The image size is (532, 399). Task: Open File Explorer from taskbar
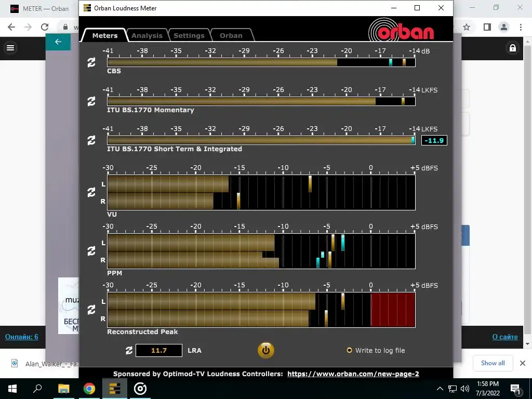[63, 389]
